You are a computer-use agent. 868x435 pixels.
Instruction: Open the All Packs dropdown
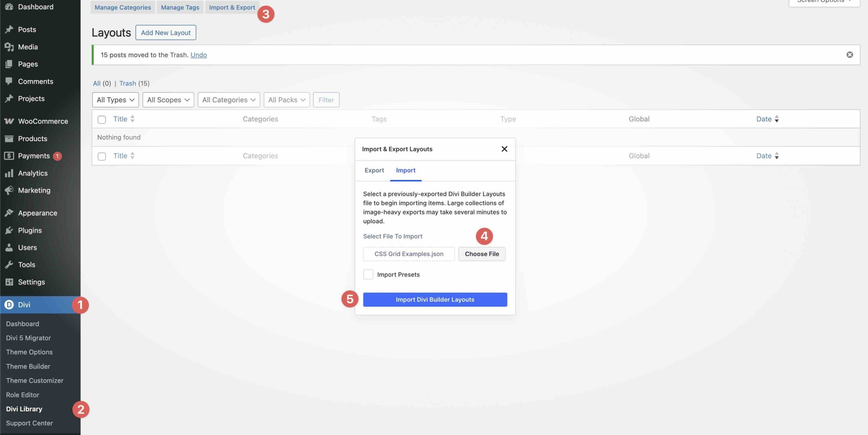pos(287,100)
